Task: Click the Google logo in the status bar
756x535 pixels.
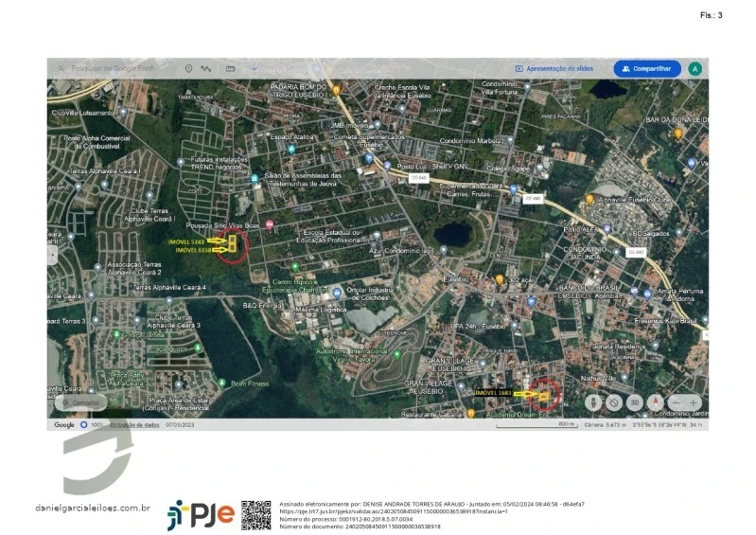Action: [x=64, y=425]
